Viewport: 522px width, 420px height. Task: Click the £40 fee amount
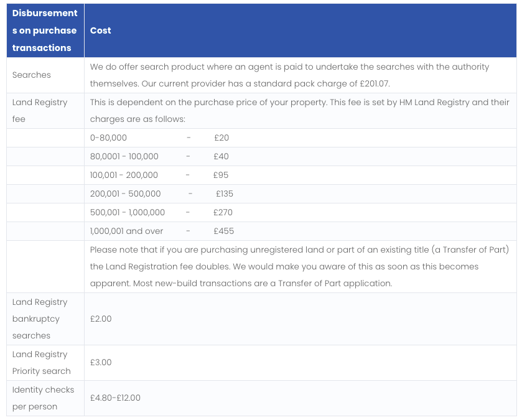(x=221, y=156)
